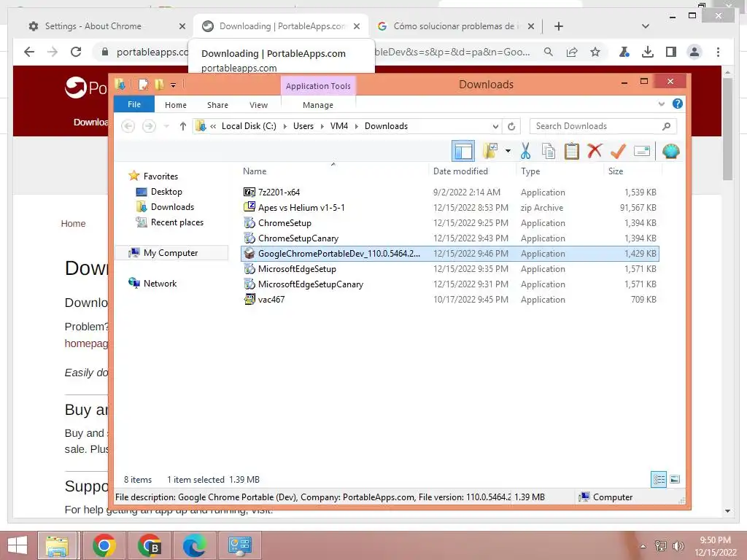Click Home breadcrumb link on PortableApps page
Viewport: 747px width, 560px height.
[74, 224]
